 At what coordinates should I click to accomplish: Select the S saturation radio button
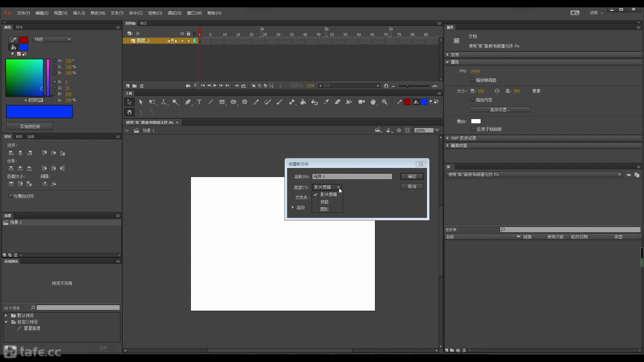(x=55, y=67)
